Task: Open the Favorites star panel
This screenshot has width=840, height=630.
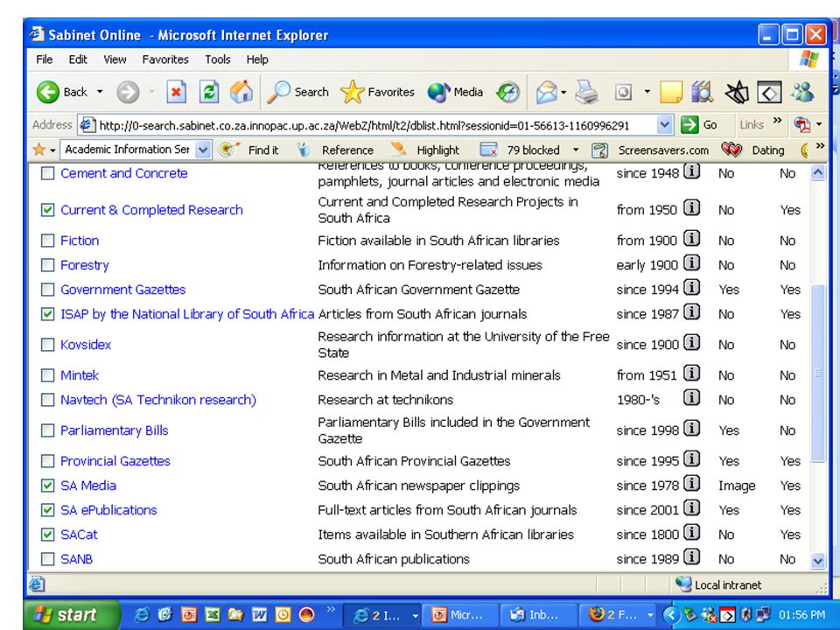Action: [x=352, y=92]
